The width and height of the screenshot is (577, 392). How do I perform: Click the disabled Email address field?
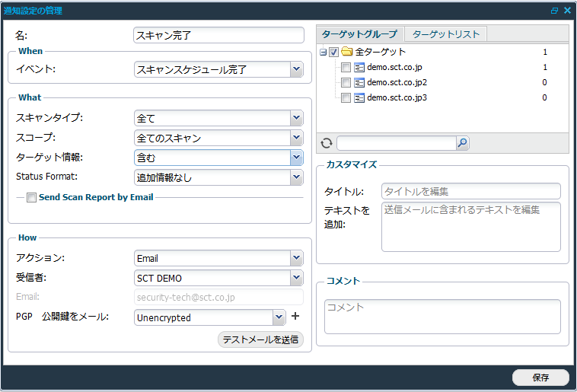point(218,297)
